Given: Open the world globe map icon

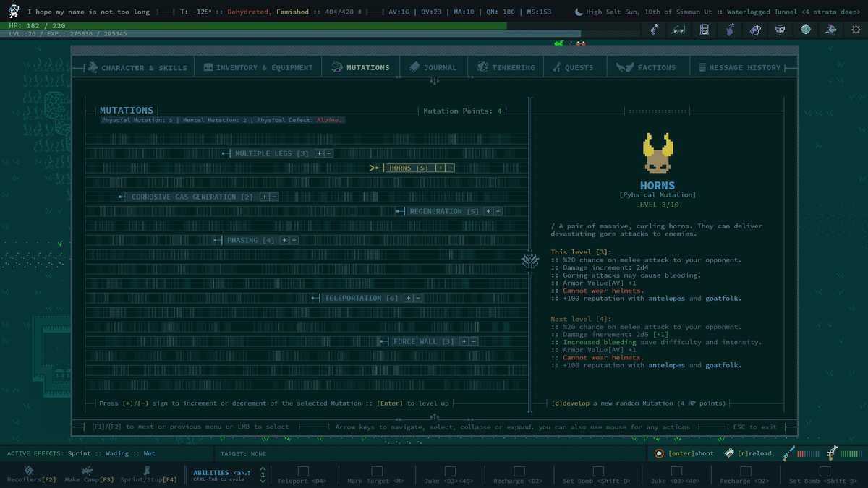Looking at the screenshot, I should pyautogui.click(x=806, y=30).
